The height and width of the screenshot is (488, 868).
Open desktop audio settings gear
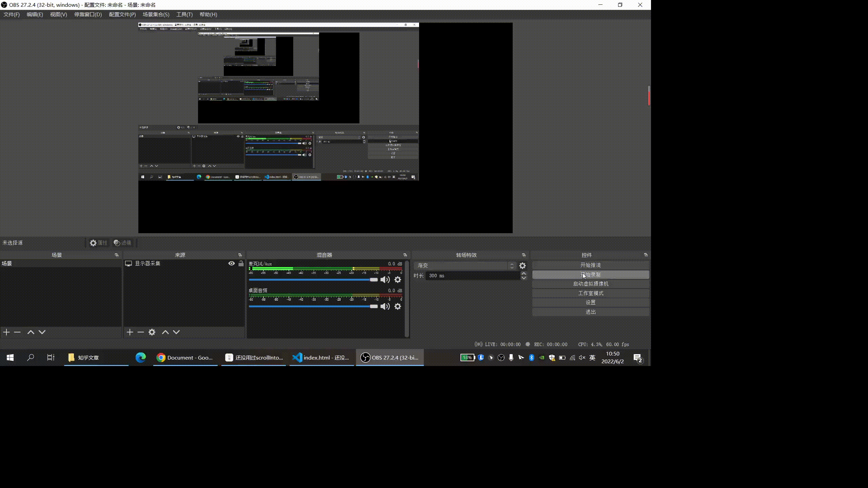(398, 306)
